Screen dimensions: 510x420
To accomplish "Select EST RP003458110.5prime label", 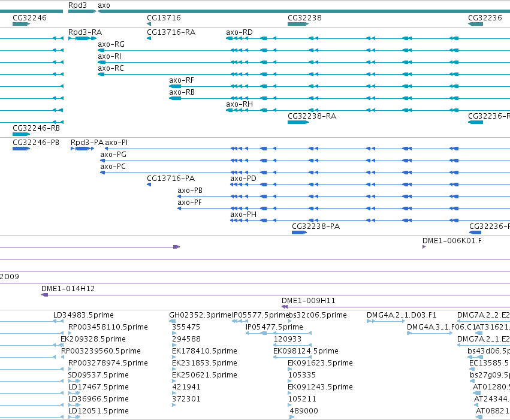I will click(108, 327).
